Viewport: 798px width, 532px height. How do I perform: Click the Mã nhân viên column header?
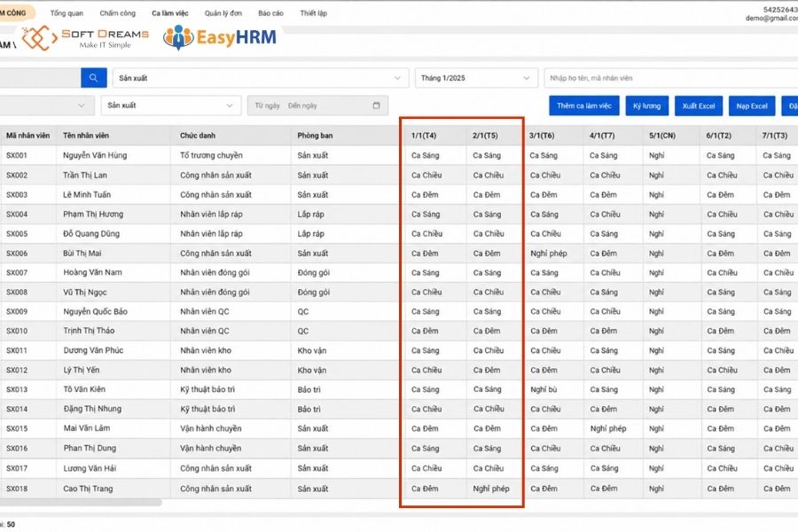coord(28,136)
